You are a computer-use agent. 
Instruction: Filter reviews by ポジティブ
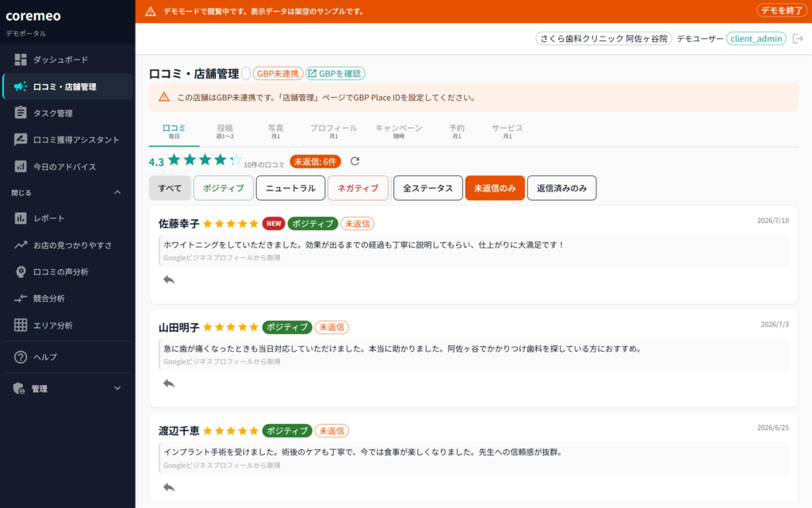[x=223, y=188]
